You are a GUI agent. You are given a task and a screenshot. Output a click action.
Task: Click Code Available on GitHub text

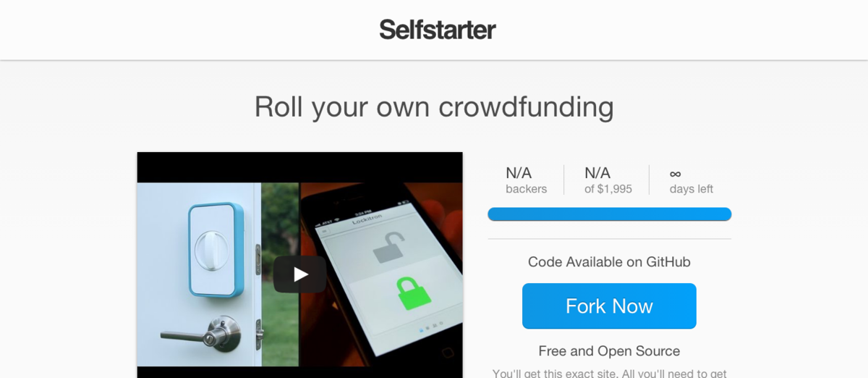(609, 262)
